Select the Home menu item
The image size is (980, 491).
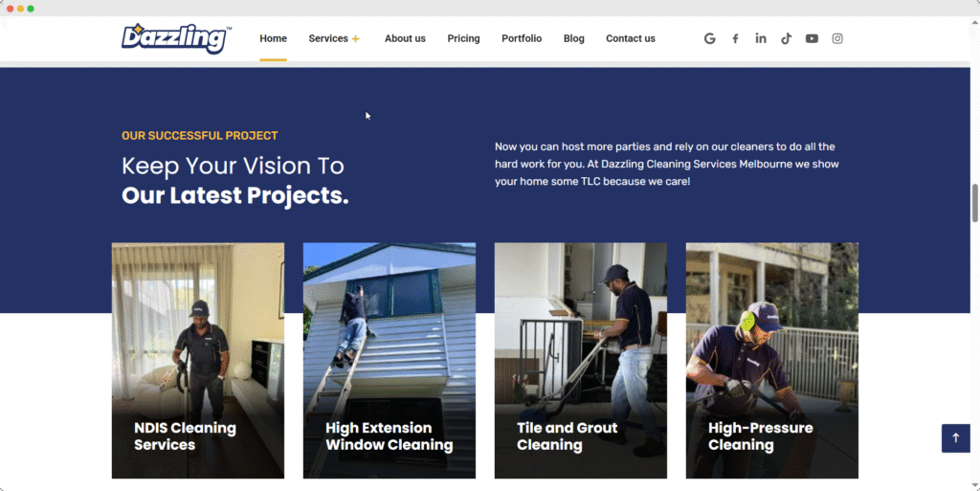tap(273, 38)
